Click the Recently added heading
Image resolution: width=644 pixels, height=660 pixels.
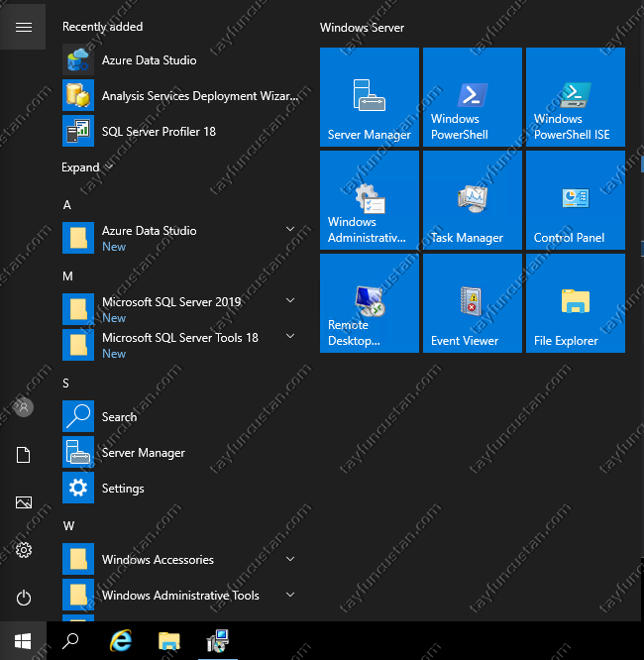pos(103,27)
